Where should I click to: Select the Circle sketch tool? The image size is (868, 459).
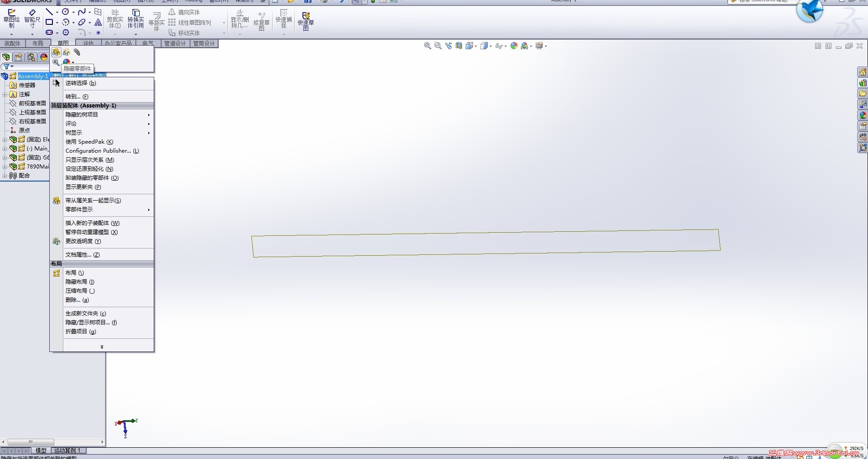click(x=66, y=12)
